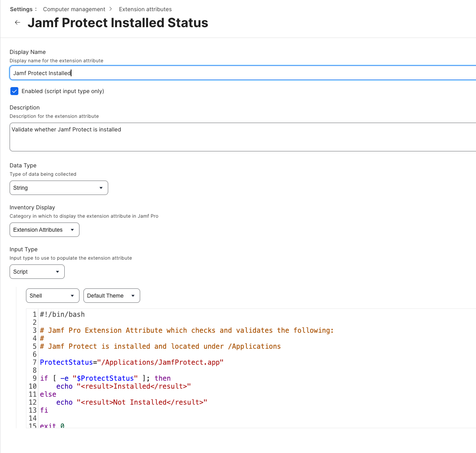Place cursor on the ProtectStatus variable line
This screenshot has width=476, height=453.
[x=131, y=362]
